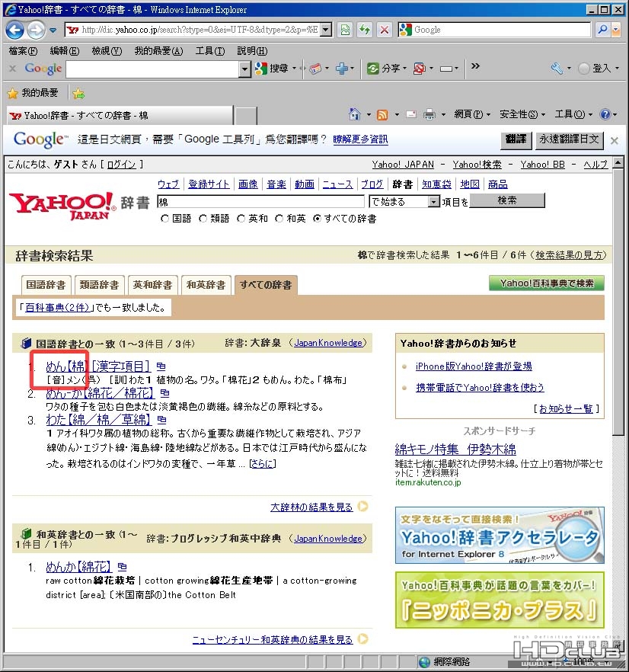Click in the Yahoo dictionary search field
The image size is (629, 672).
[261, 201]
